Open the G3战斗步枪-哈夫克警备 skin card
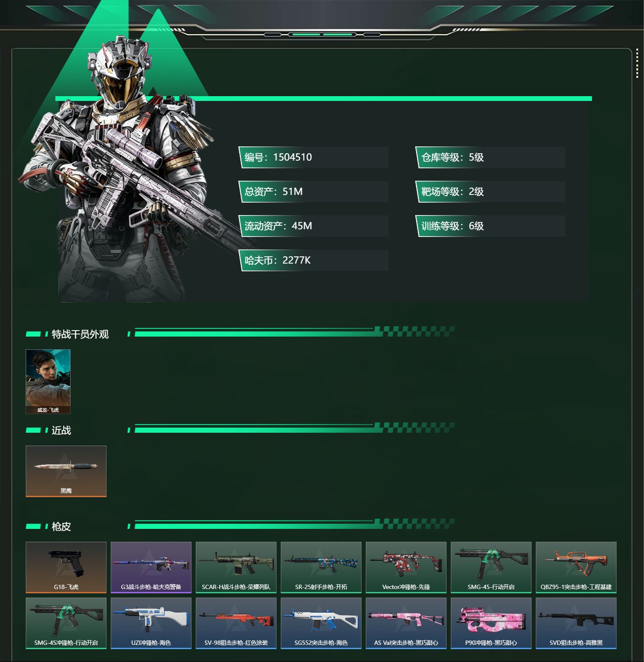The width and height of the screenshot is (644, 662). pos(151,568)
